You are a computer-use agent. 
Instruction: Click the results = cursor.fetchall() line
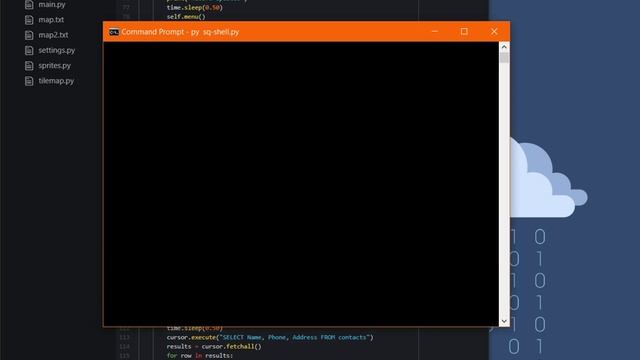click(214, 347)
